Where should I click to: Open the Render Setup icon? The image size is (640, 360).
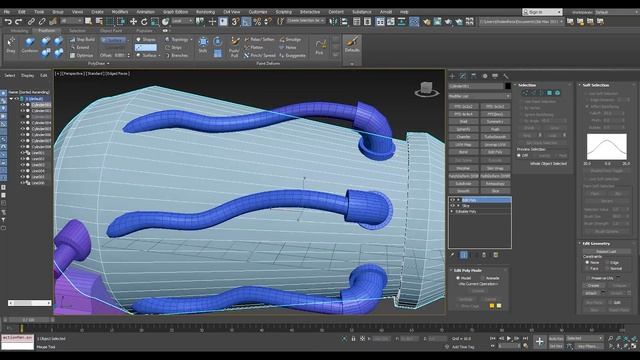pyautogui.click(x=437, y=22)
